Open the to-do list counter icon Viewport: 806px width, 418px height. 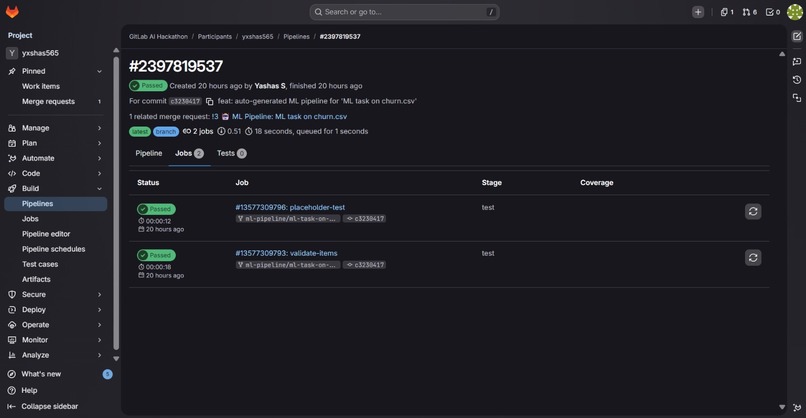773,12
